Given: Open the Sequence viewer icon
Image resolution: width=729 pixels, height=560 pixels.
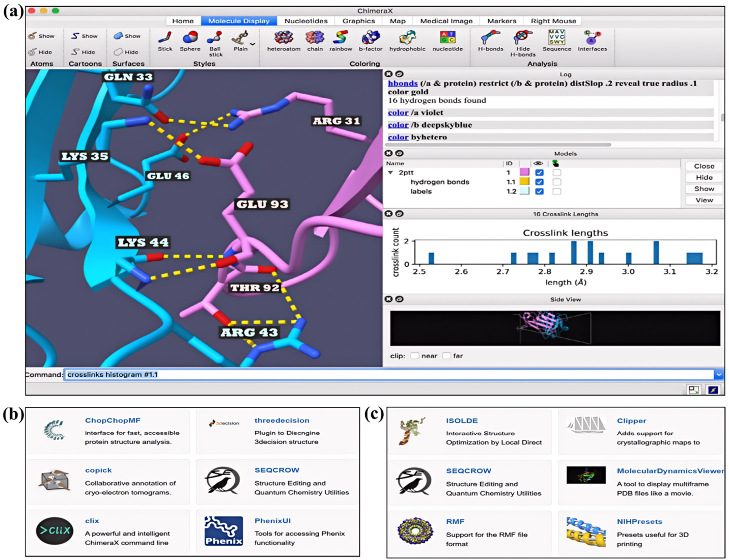Looking at the screenshot, I should point(556,37).
